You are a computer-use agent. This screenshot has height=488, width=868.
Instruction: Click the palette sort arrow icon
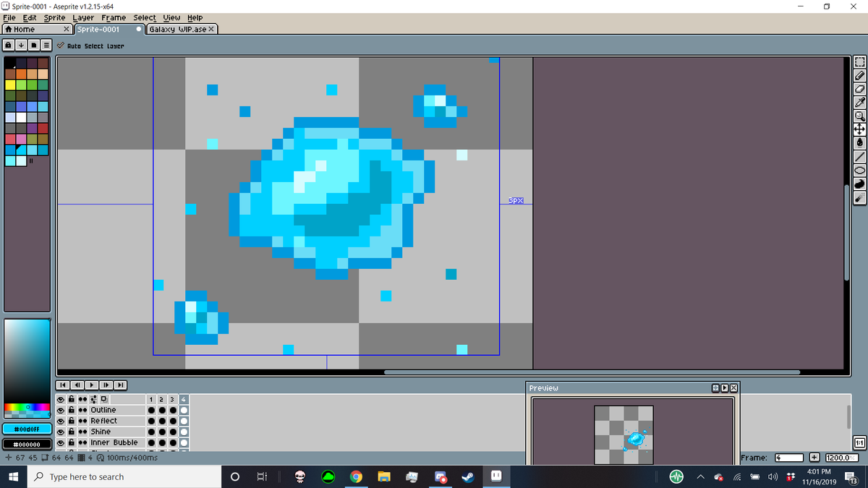(x=21, y=45)
